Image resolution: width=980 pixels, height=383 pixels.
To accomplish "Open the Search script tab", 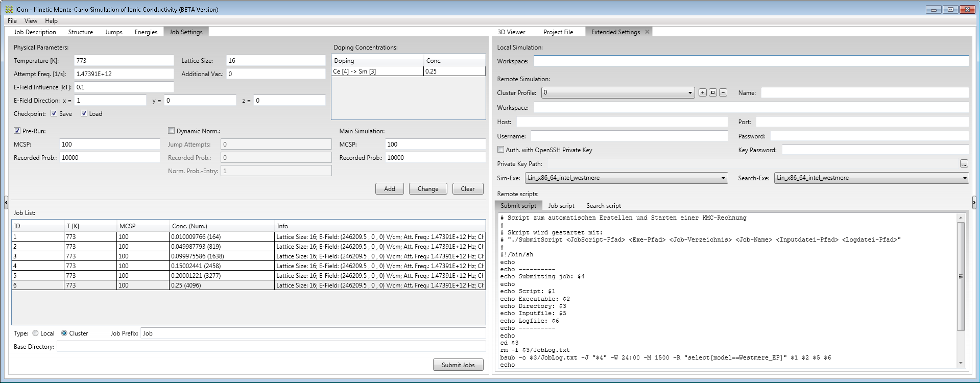I will coord(604,205).
